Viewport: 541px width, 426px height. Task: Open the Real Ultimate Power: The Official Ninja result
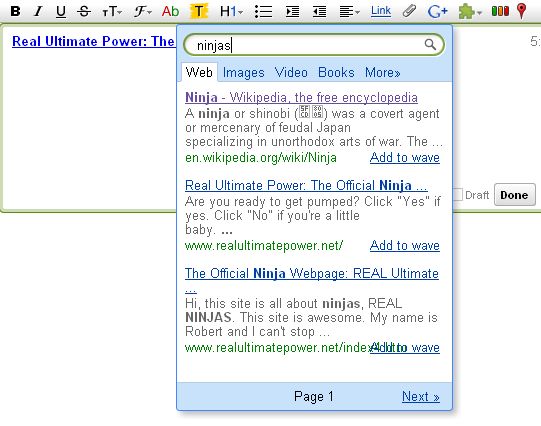[306, 186]
